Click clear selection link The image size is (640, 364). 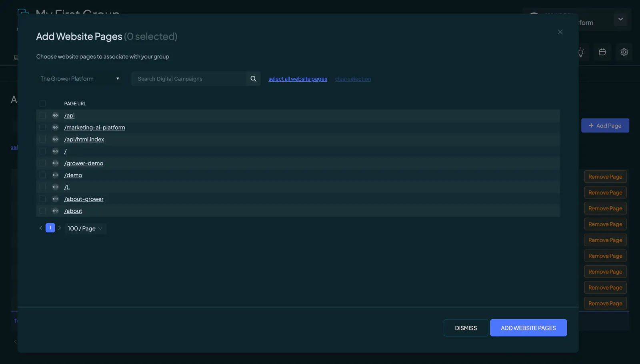pos(353,79)
